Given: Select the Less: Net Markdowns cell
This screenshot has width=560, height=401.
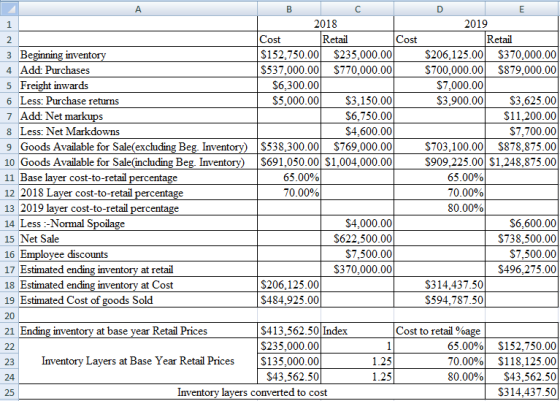Looking at the screenshot, I should click(x=138, y=131).
